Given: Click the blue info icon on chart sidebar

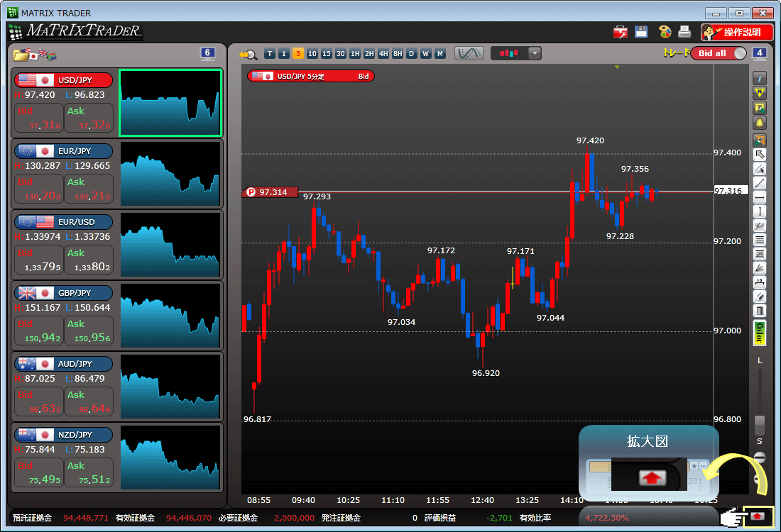Looking at the screenshot, I should coord(760,78).
